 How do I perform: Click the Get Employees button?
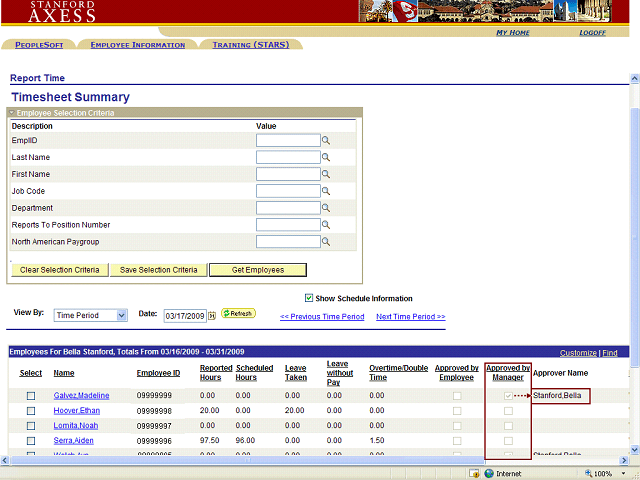point(257,270)
